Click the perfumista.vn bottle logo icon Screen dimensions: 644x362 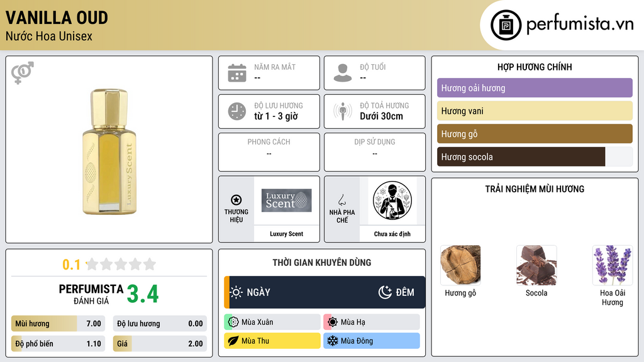point(506,25)
